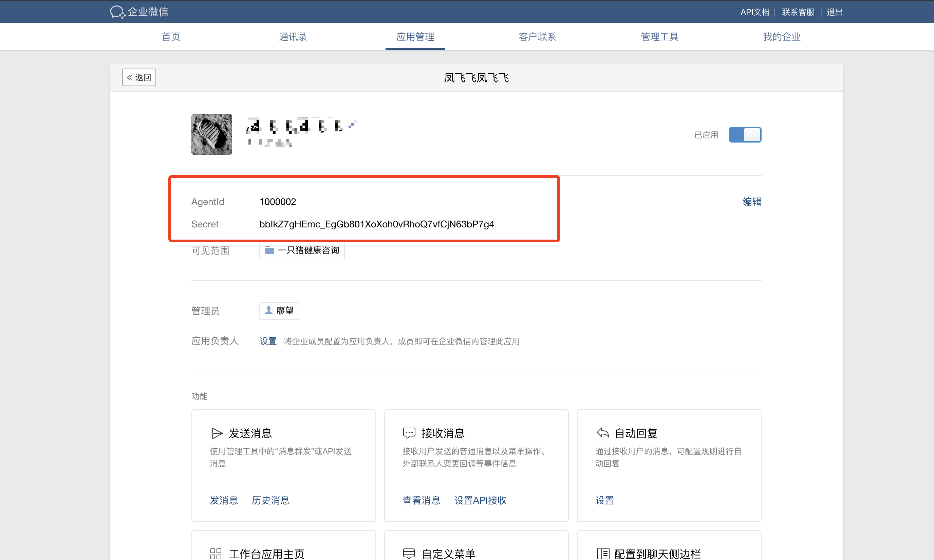Click the 企业微信 logo icon
The image size is (934, 560).
pyautogui.click(x=117, y=12)
